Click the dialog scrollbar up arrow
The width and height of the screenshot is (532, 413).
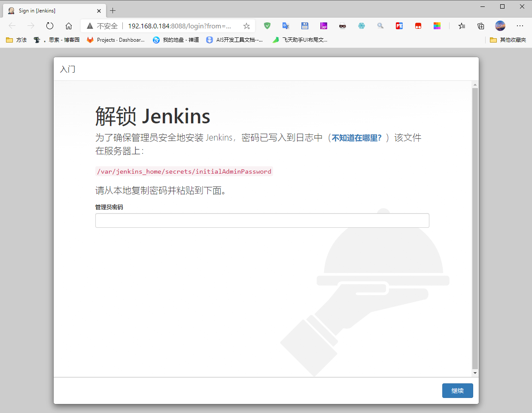pos(475,84)
